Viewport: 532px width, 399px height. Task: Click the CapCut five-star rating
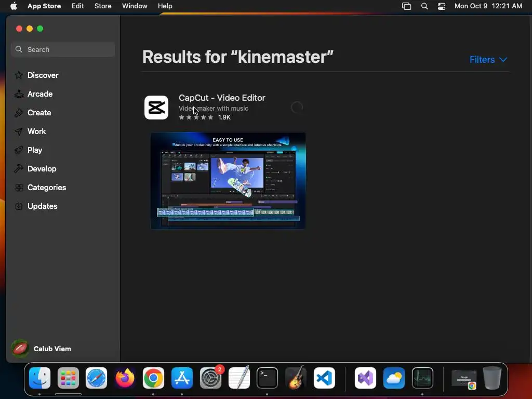pyautogui.click(x=196, y=117)
